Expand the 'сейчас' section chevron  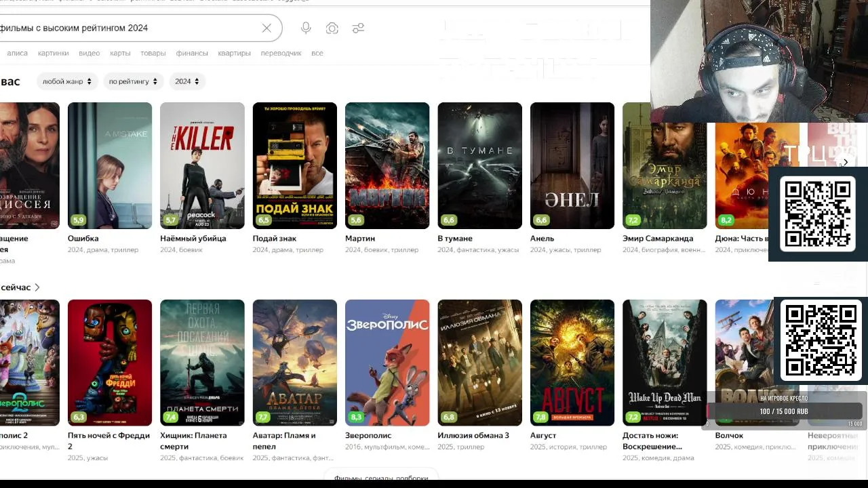pos(37,287)
